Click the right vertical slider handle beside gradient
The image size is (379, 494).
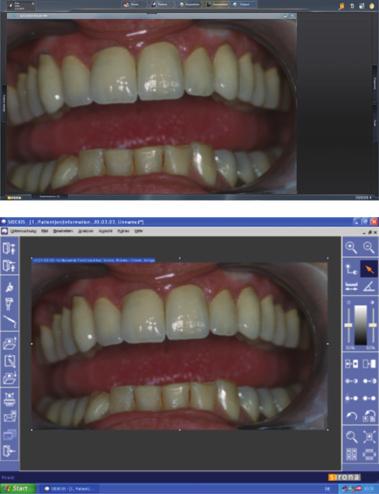[373, 325]
